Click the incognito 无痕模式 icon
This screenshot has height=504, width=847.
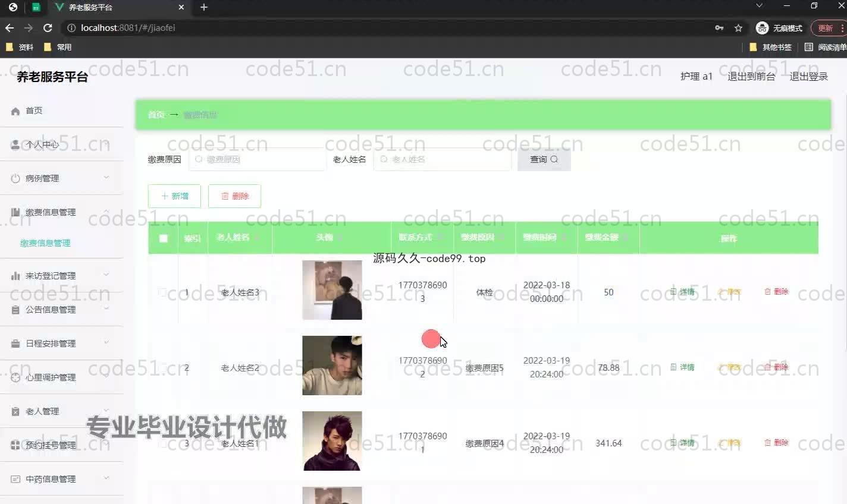pyautogui.click(x=762, y=28)
